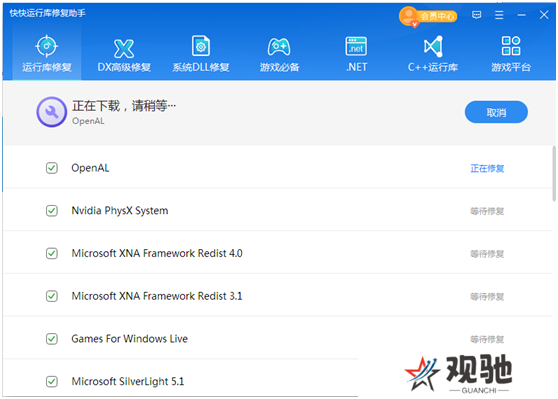Image resolution: width=558 pixels, height=399 pixels.
Task: Go to the .NET tab
Action: 357,53
